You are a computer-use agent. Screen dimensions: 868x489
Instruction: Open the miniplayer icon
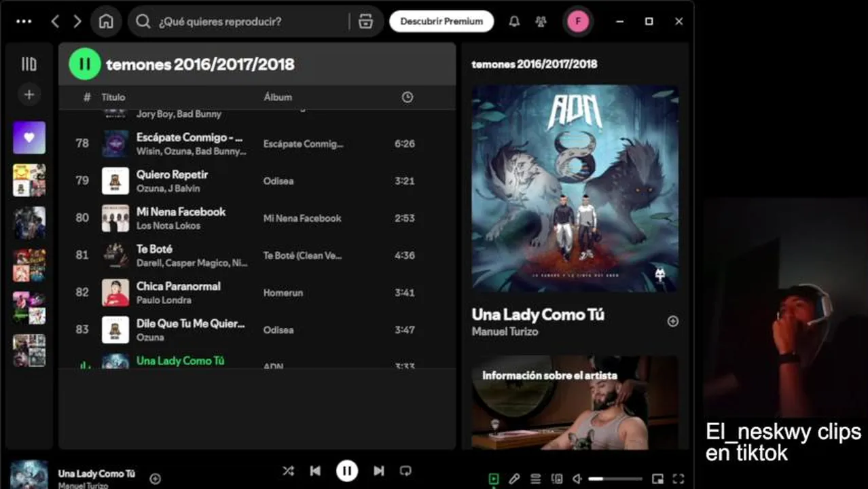tap(657, 479)
